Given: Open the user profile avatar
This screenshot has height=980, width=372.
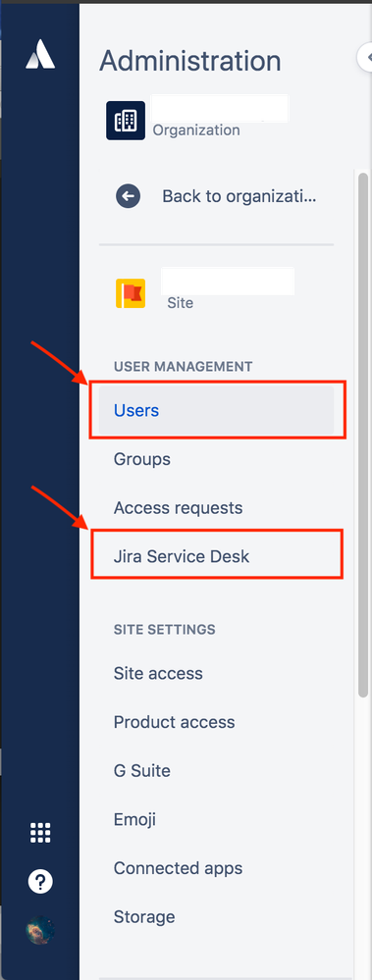Looking at the screenshot, I should click(40, 930).
